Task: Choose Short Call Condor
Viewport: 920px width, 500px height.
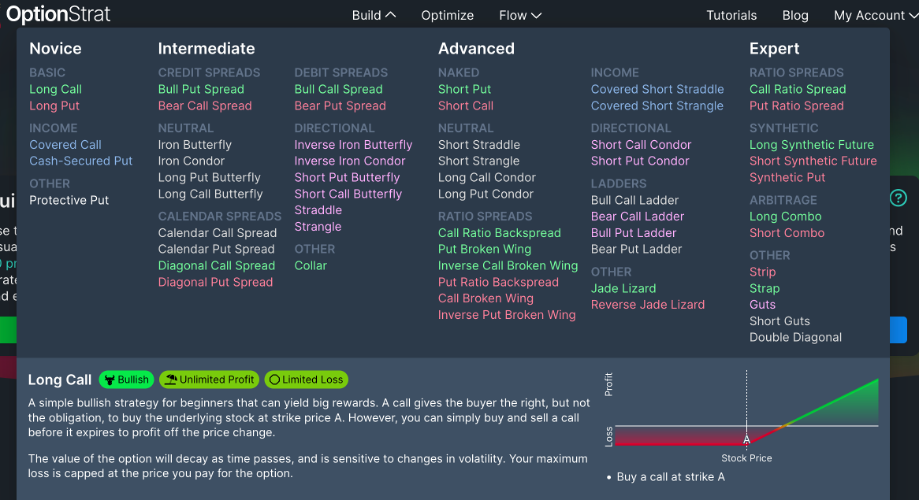Action: 641,144
